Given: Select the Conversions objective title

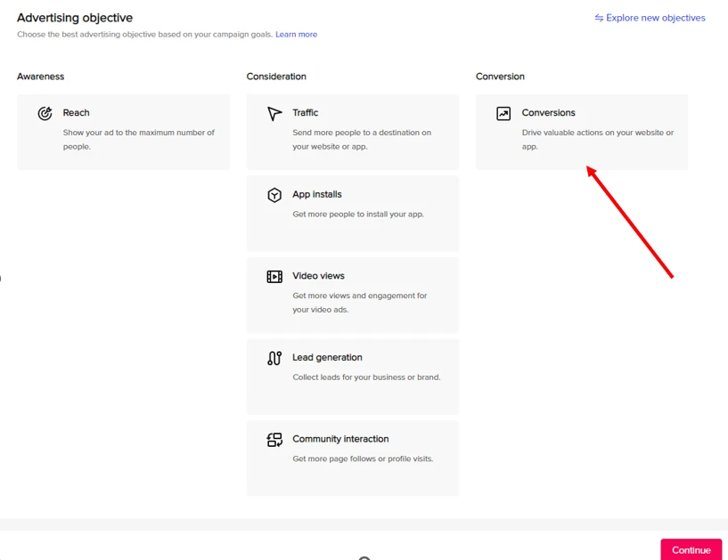Looking at the screenshot, I should coord(548,113).
